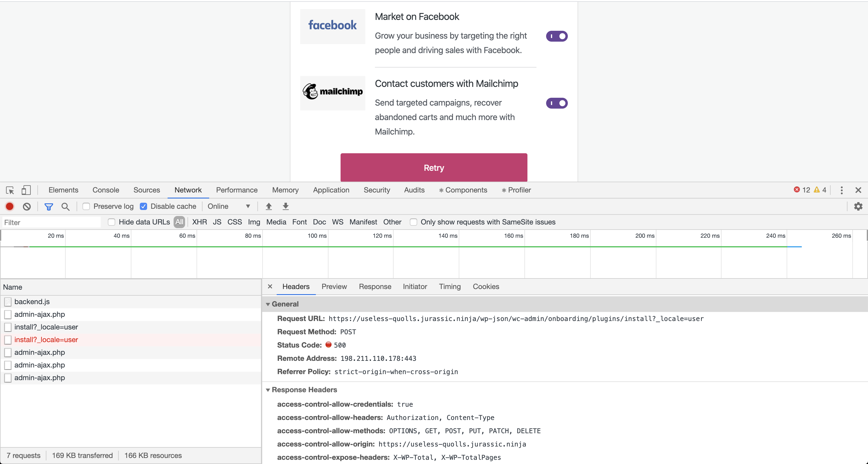Enable the Preserve log checkbox
Screen dimensions: 868x464
(x=86, y=206)
